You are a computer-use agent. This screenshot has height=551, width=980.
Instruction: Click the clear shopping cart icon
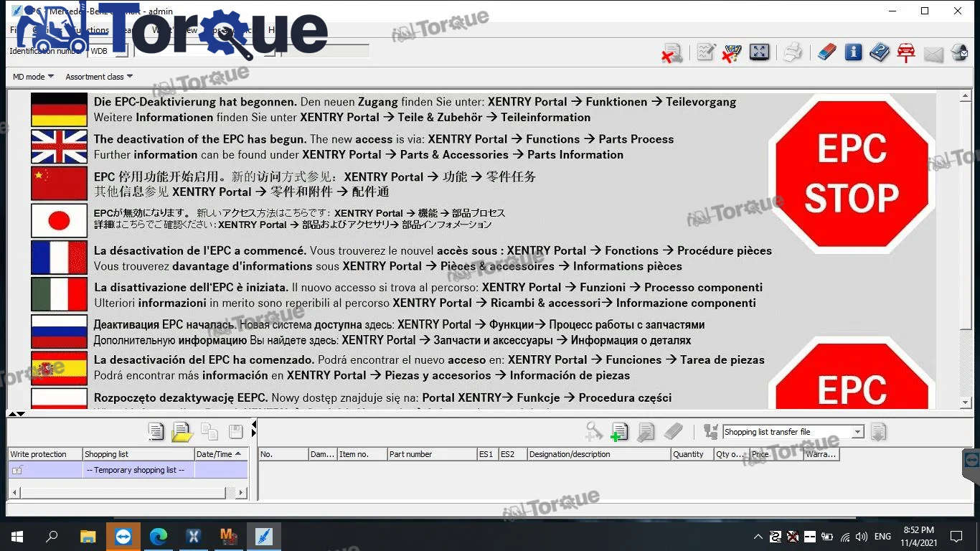pos(732,52)
